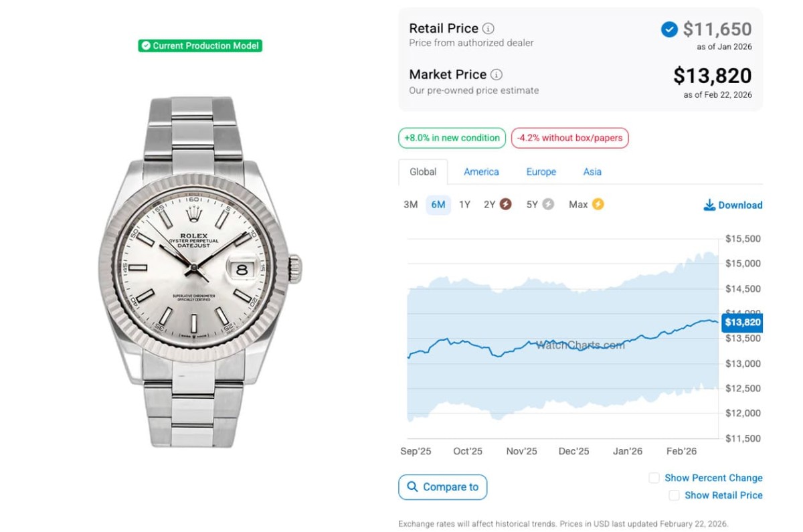Image resolution: width=803 pixels, height=532 pixels.
Task: Switch to the America tab
Action: click(481, 172)
